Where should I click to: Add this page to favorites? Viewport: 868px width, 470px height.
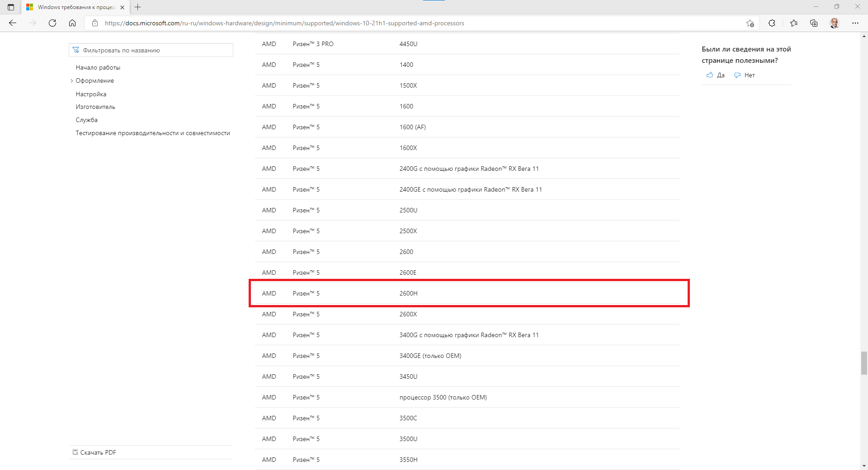pyautogui.click(x=750, y=23)
